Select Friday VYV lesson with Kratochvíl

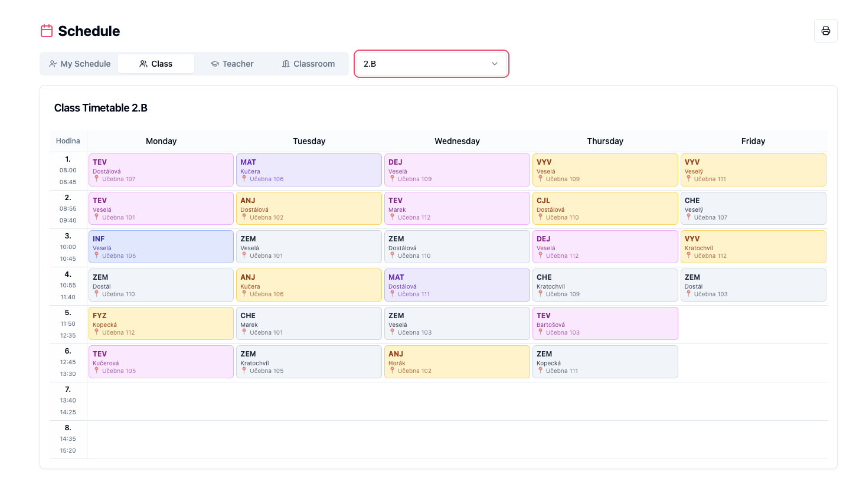753,247
